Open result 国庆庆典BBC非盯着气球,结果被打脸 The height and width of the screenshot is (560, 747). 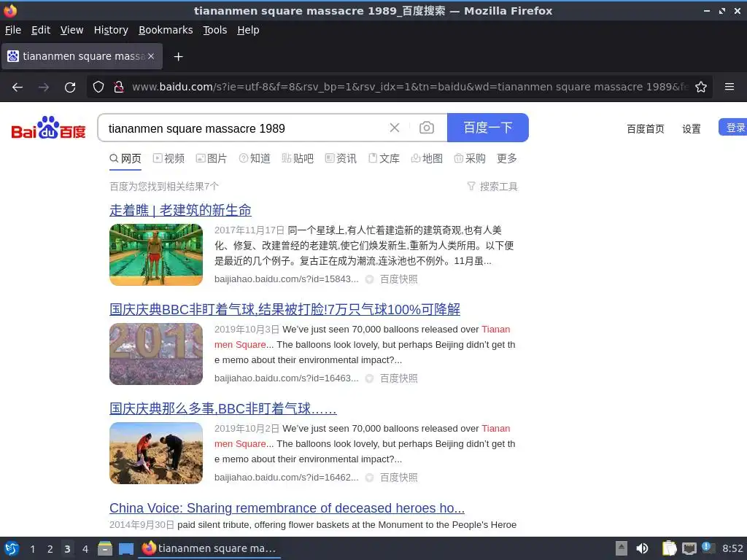tap(285, 309)
